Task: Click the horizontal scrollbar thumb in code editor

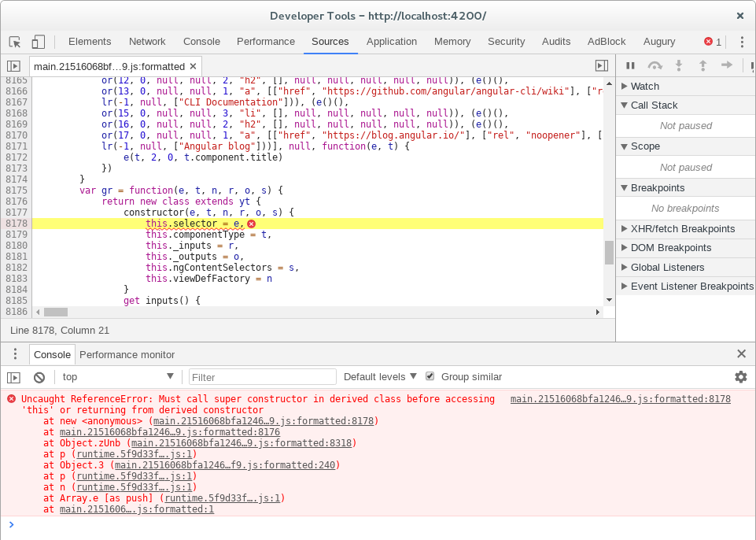Action: pyautogui.click(x=56, y=313)
